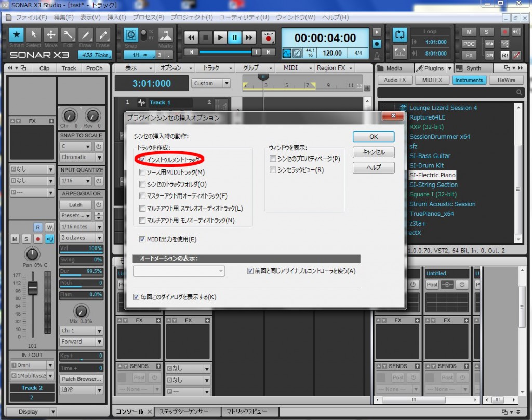The width and height of the screenshot is (532, 420).
Task: Open the Forward arpeggiator direction dropdown
Action: [81, 342]
